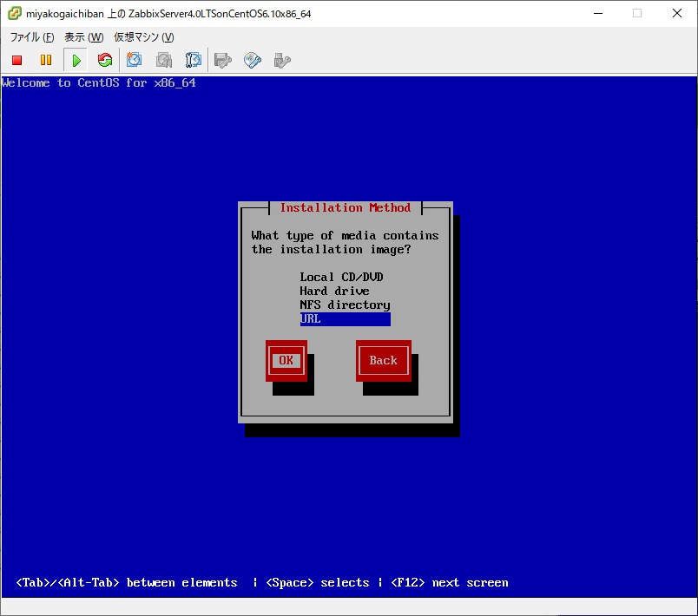Click '<Space> selects' hint text
Viewport: 698px width, 616px height.
[x=318, y=583]
